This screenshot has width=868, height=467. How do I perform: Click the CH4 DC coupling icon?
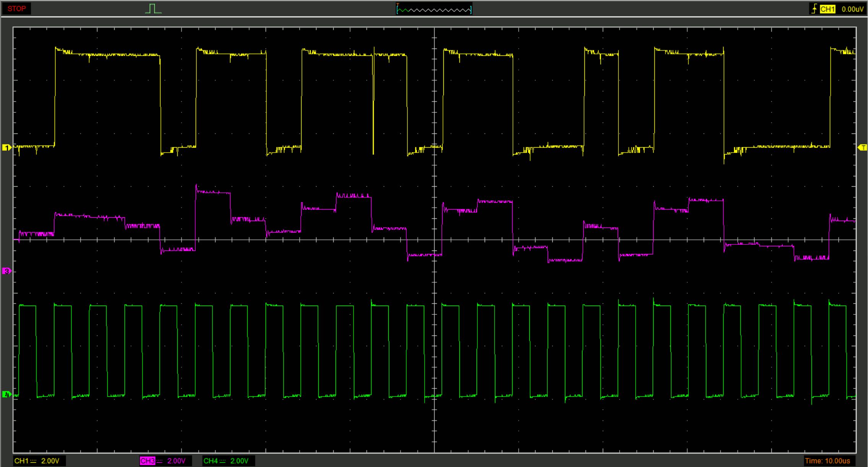(222, 461)
